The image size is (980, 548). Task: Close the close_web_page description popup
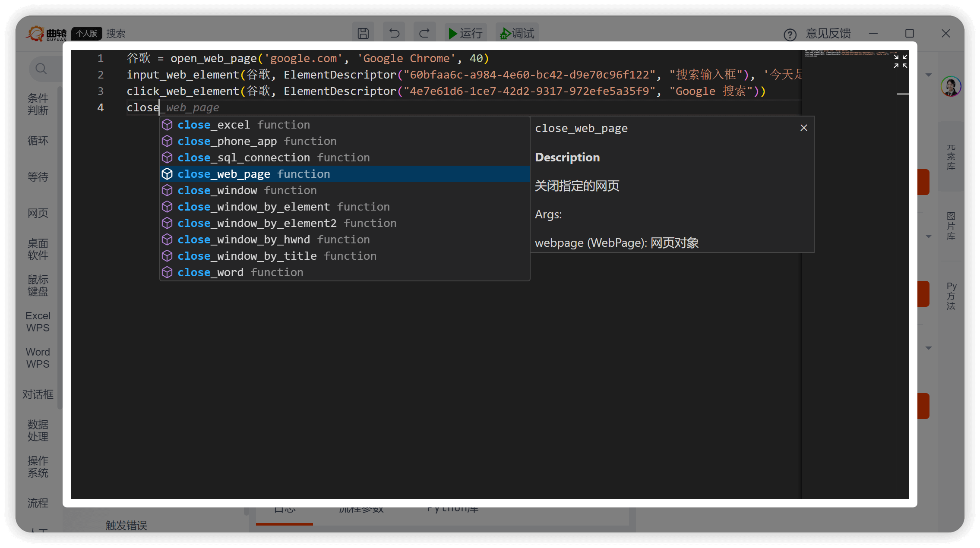click(803, 128)
